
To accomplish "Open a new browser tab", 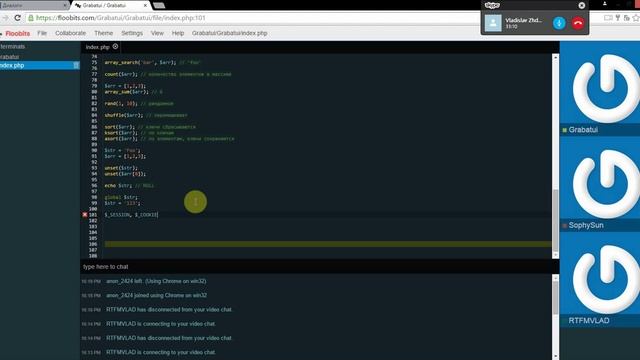I will (159, 6).
